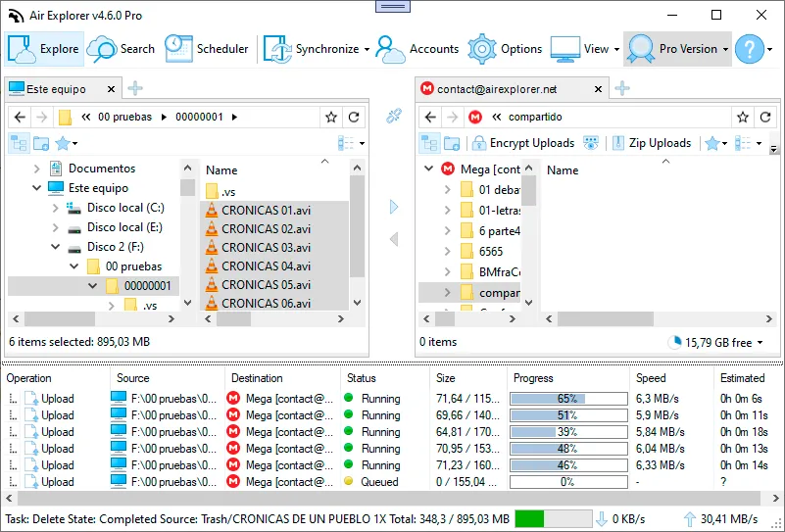Open the .vs folder in file list
785x532 pixels.
click(221, 192)
